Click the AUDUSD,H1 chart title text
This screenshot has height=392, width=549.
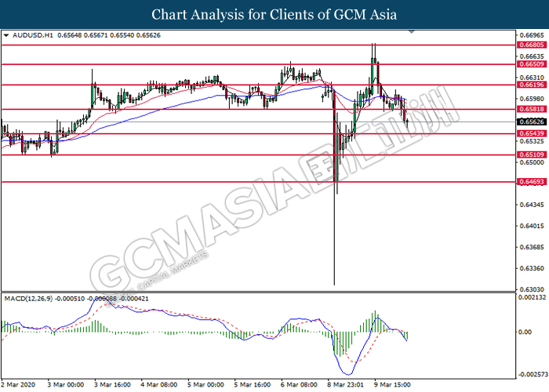point(33,35)
